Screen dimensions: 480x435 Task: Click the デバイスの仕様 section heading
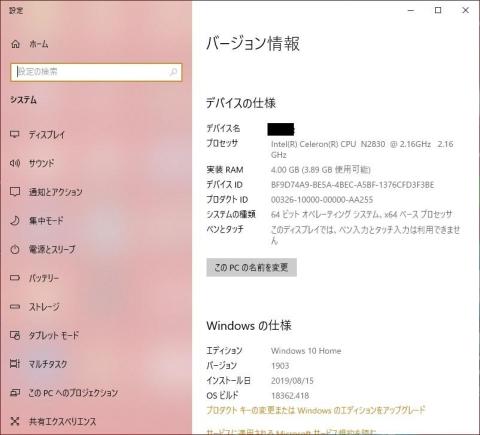click(x=241, y=103)
